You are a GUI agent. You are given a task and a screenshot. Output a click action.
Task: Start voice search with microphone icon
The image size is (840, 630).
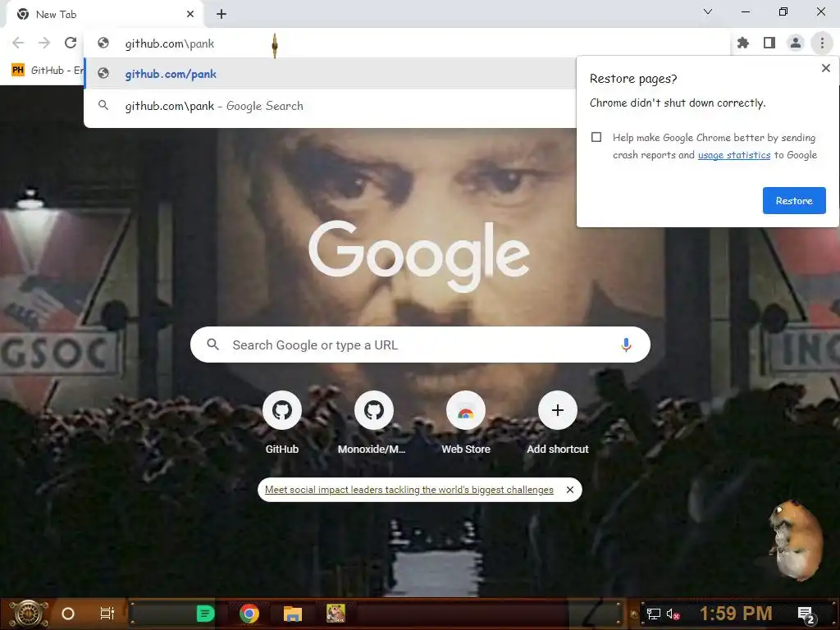[626, 345]
